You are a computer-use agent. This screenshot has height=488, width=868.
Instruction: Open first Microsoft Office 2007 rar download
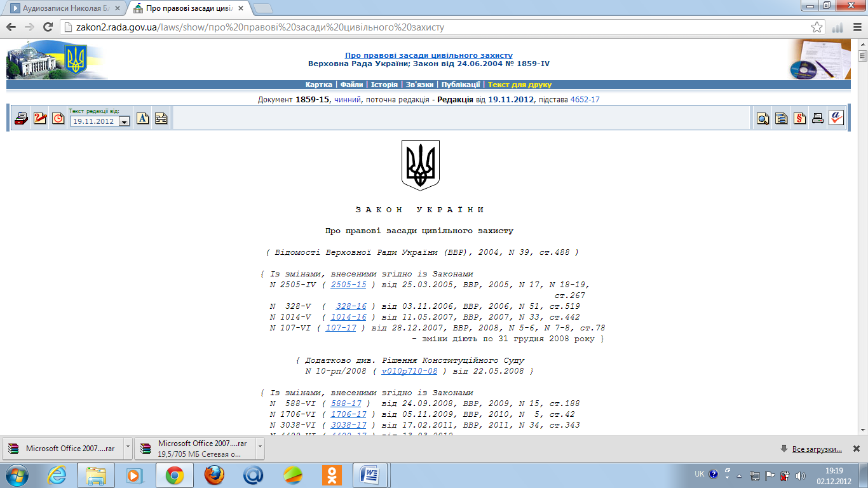[x=62, y=448]
